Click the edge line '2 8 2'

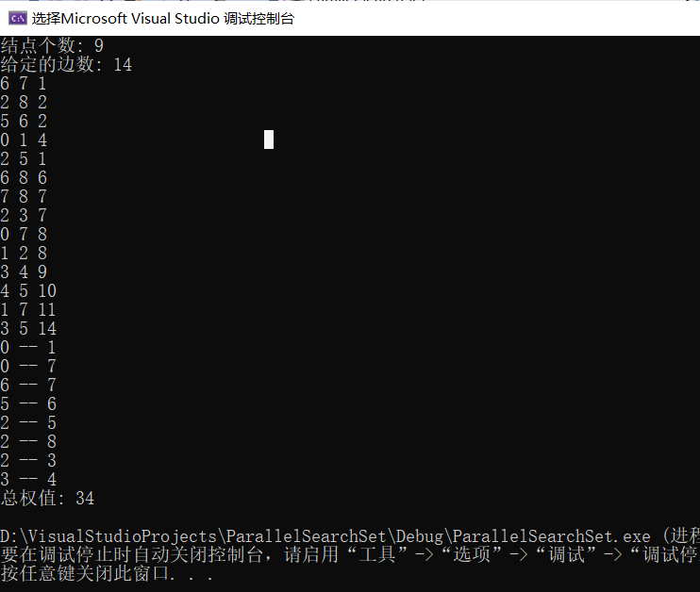pyautogui.click(x=24, y=102)
